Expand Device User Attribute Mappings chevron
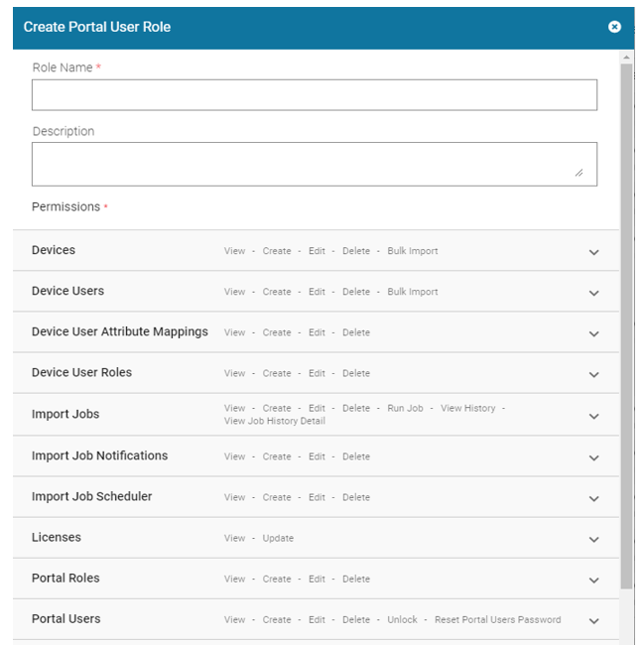This screenshot has height=648, width=644. [x=593, y=333]
